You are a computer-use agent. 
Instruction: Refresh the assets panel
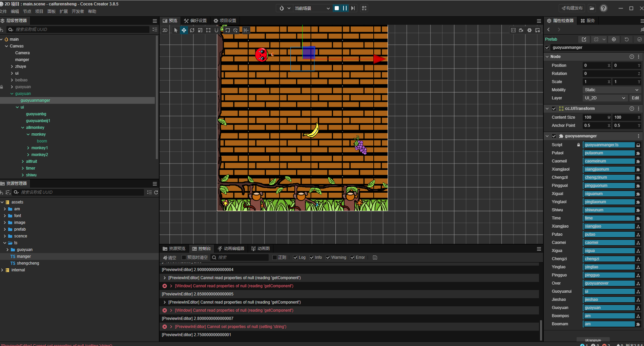tap(156, 192)
